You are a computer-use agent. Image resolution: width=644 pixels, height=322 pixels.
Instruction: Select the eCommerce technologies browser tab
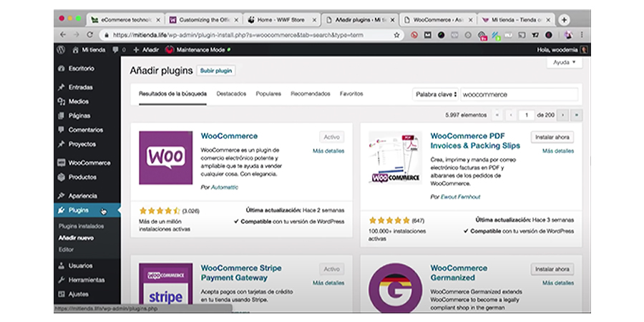tap(125, 20)
